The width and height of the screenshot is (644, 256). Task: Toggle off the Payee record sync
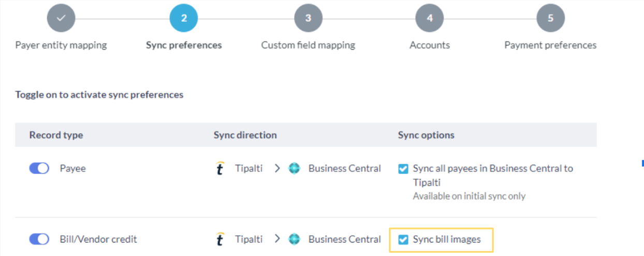(39, 168)
